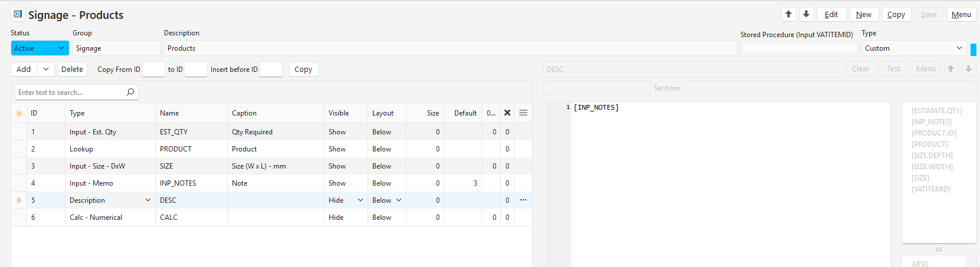Click the Clear button
This screenshot has width=980, height=267.
point(861,69)
